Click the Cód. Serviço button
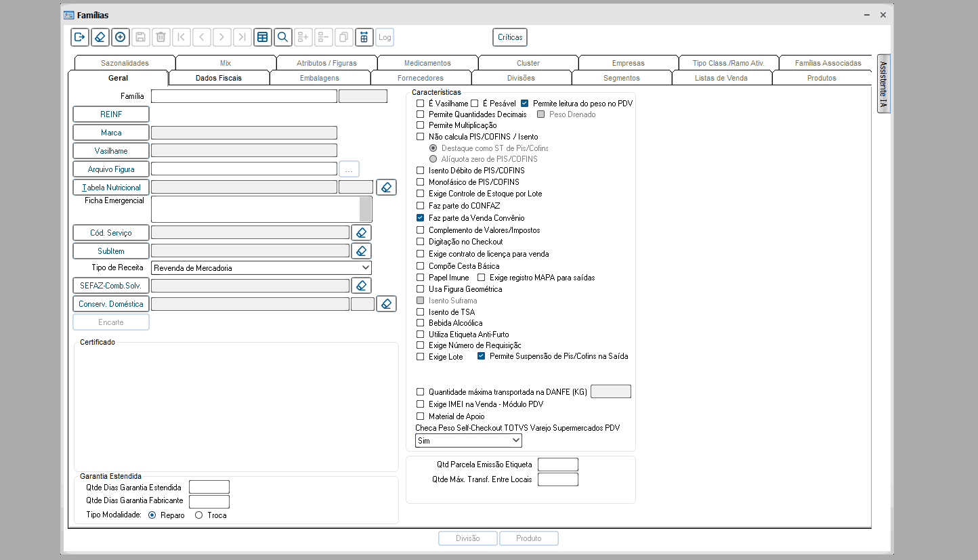This screenshot has height=560, width=978. (x=111, y=233)
